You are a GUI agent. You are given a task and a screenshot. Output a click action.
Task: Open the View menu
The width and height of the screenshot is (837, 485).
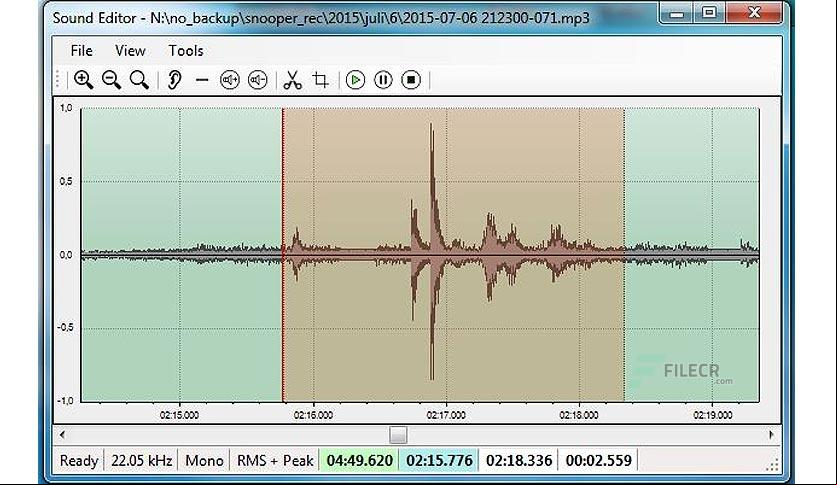coord(130,51)
